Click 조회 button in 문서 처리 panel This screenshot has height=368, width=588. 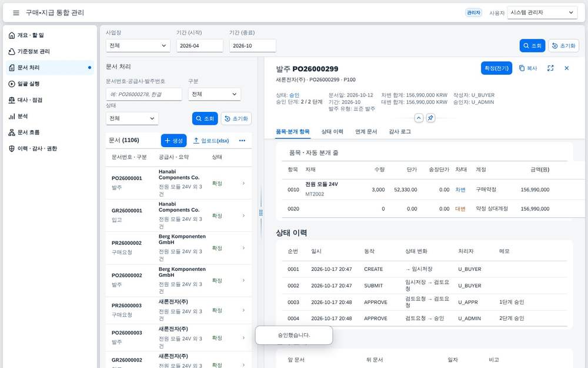(x=205, y=119)
